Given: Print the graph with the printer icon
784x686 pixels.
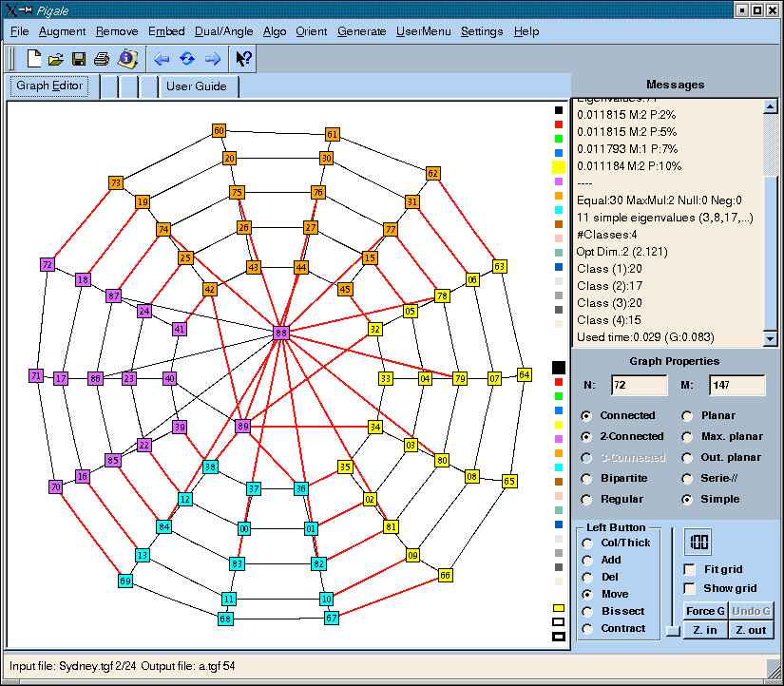Looking at the screenshot, I should (x=102, y=59).
